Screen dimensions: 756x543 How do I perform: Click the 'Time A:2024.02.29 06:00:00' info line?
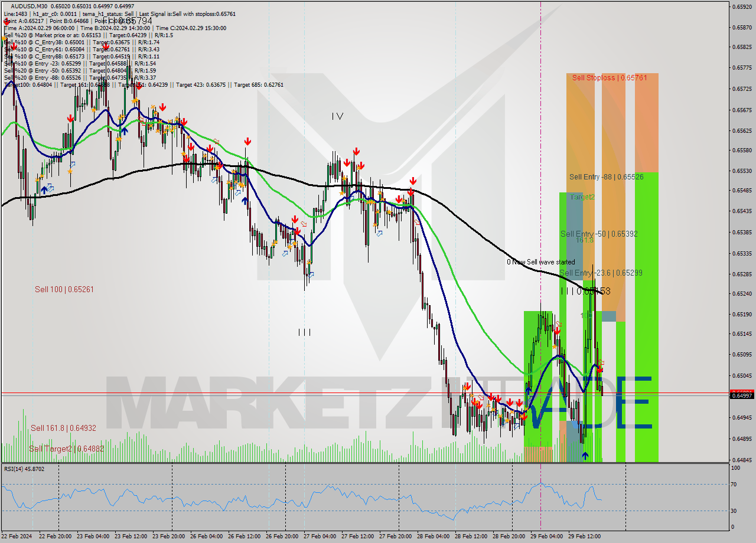point(39,28)
